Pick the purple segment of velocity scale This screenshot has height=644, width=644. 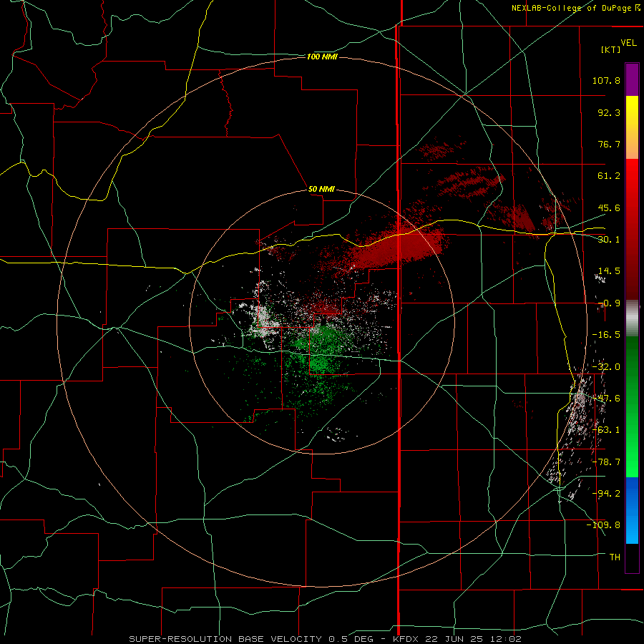pyautogui.click(x=632, y=80)
